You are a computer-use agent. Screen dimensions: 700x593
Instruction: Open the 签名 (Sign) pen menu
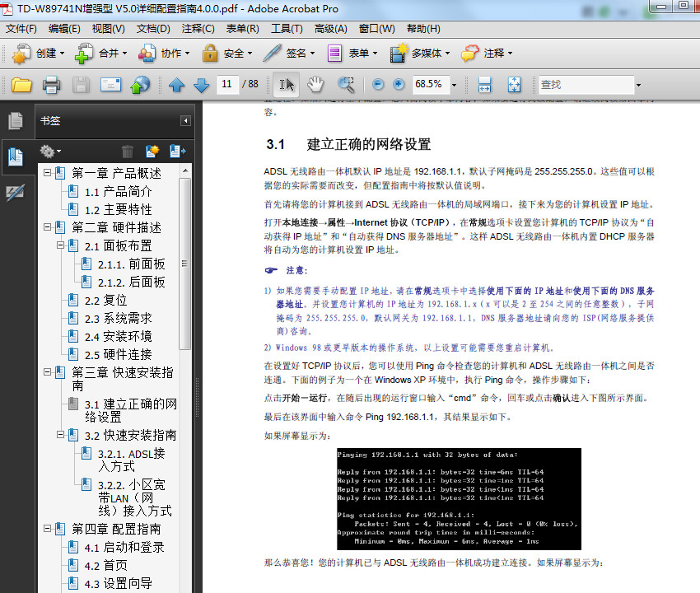289,54
